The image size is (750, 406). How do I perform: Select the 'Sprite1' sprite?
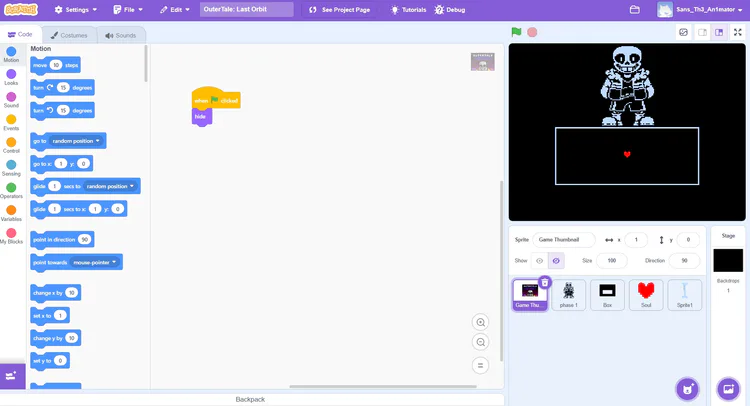coord(684,295)
